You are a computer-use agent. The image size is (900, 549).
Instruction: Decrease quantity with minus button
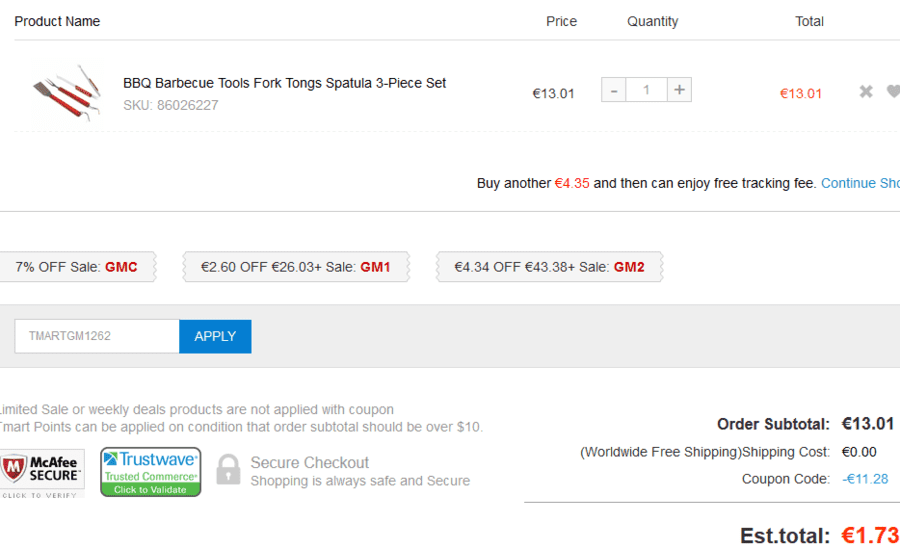614,90
